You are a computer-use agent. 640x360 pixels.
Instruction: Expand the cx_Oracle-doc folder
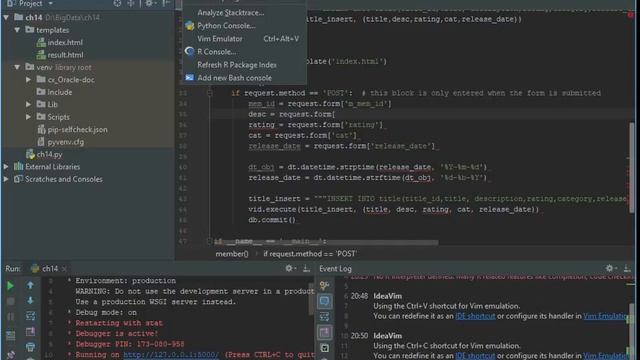point(29,80)
